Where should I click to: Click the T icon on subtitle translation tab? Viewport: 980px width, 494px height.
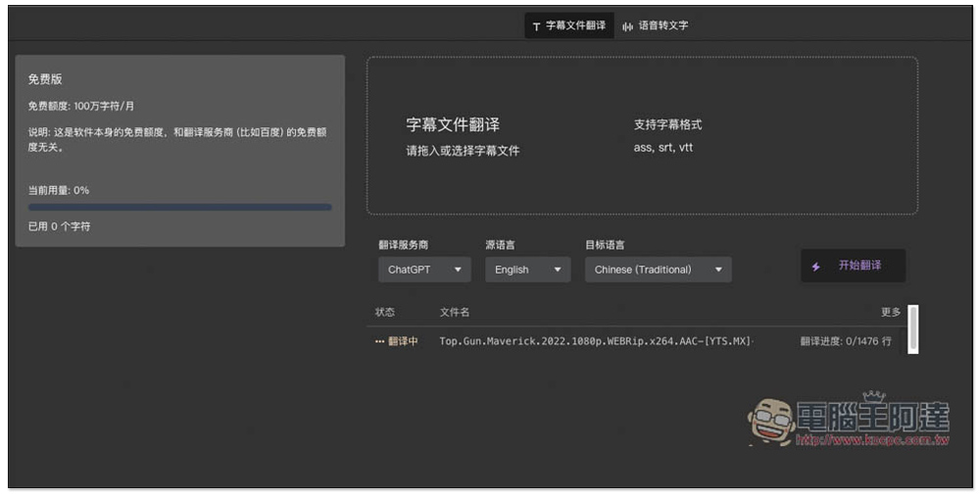(x=536, y=26)
